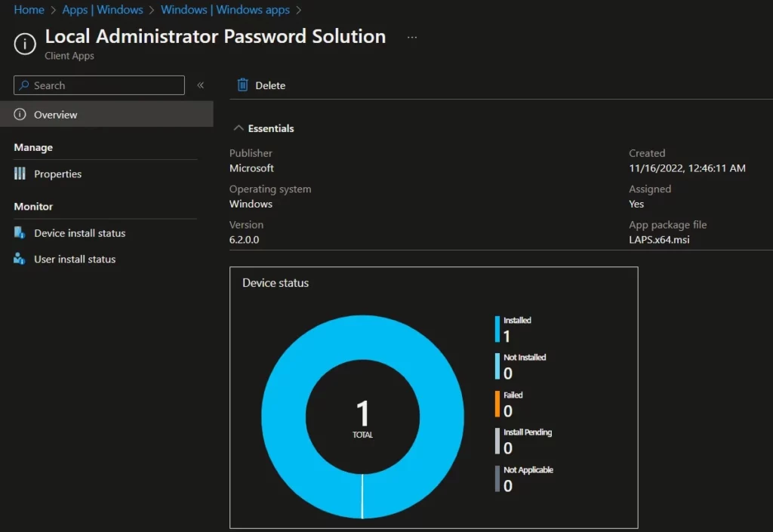Click the Failed orange legend swatch

tap(497, 404)
